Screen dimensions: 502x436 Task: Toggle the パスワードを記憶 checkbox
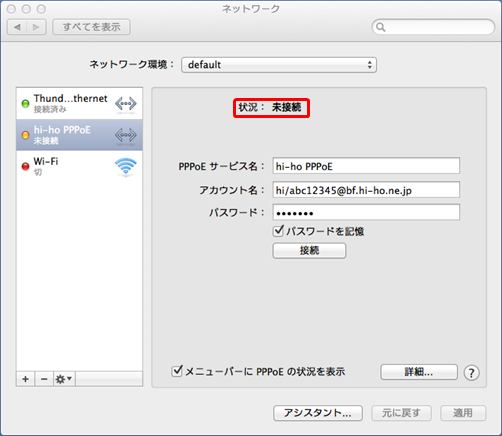(278, 231)
